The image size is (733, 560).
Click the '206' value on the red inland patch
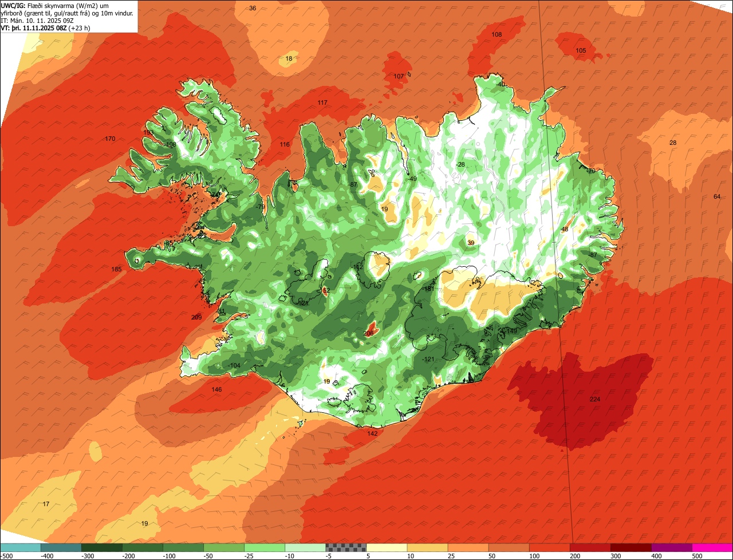368,333
